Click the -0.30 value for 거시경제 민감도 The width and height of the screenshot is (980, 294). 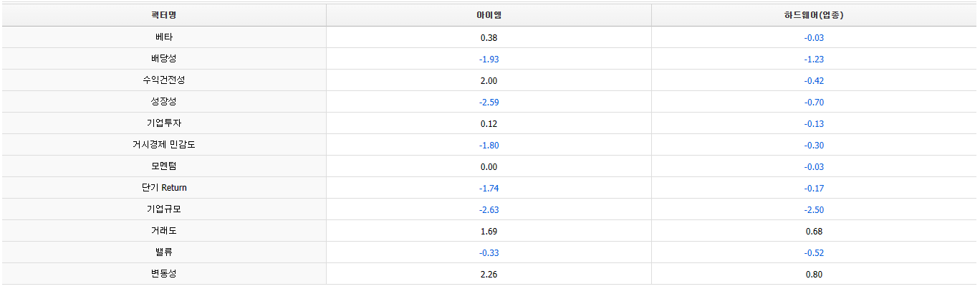click(814, 145)
